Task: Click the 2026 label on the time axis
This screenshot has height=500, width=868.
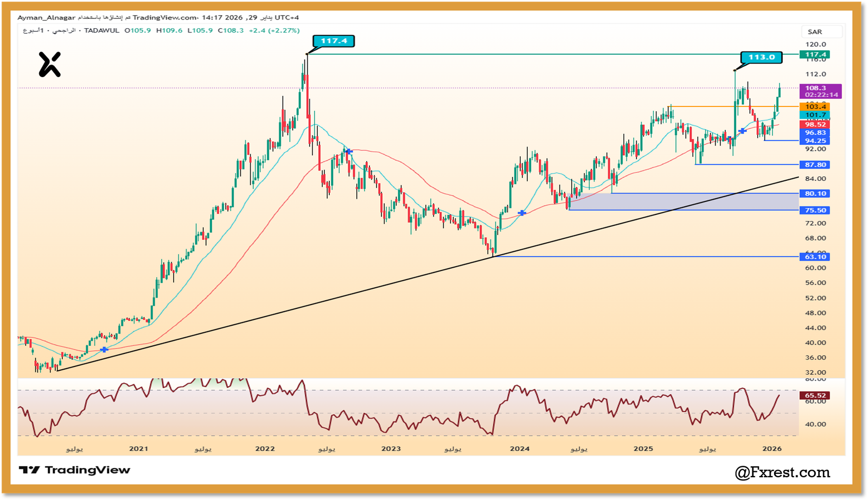Action: [x=771, y=448]
